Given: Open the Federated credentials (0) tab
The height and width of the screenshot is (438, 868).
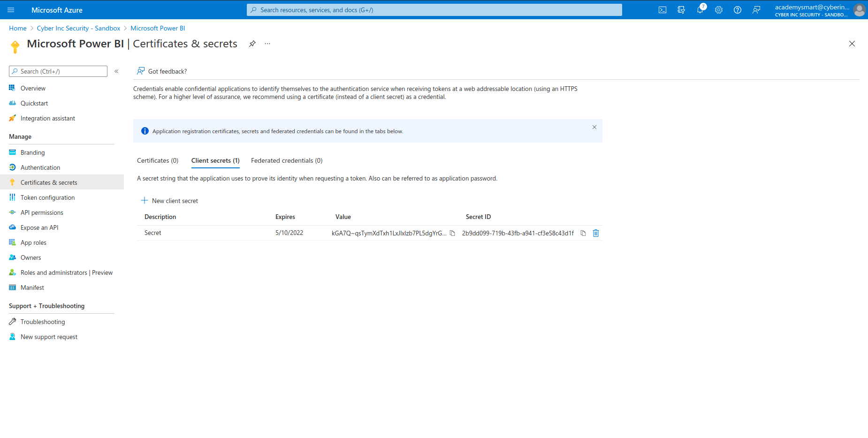Looking at the screenshot, I should tap(287, 160).
